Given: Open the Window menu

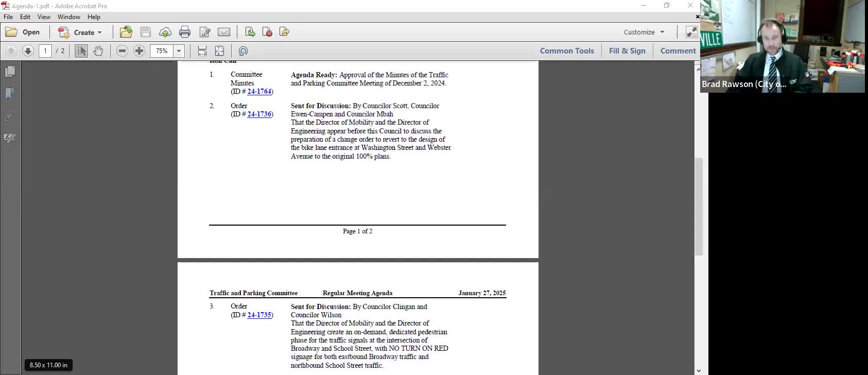Looking at the screenshot, I should click(x=69, y=16).
